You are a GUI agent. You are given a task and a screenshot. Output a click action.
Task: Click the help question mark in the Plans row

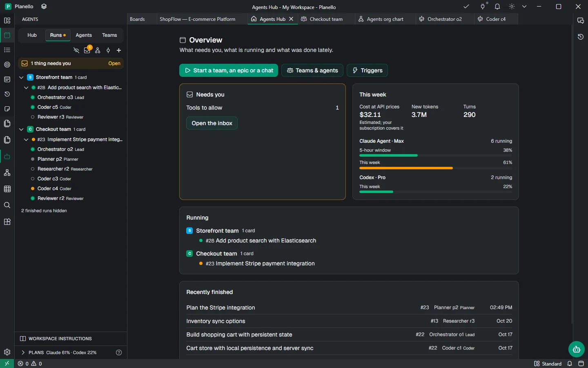(119, 352)
